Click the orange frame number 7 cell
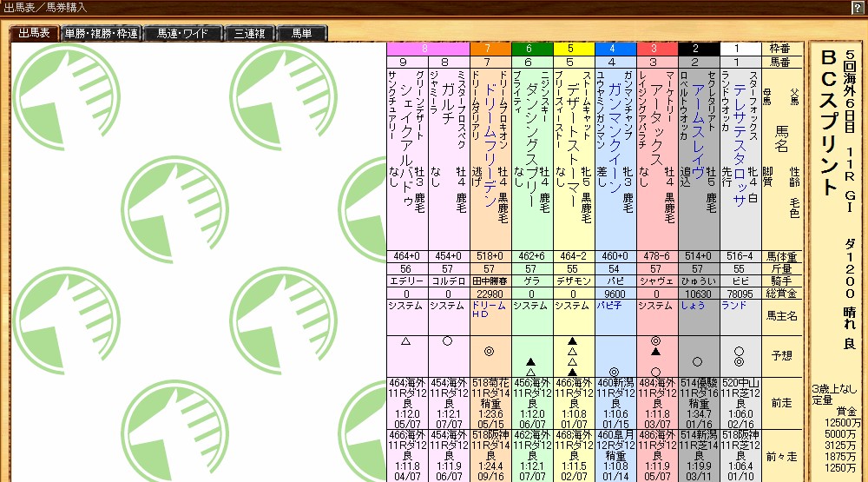868x482 pixels. click(x=491, y=49)
